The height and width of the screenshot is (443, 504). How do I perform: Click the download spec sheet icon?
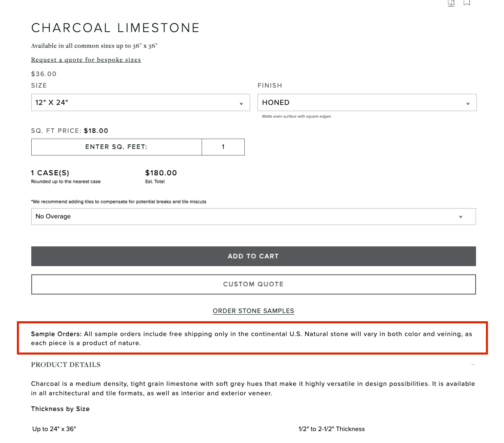pos(451,3)
